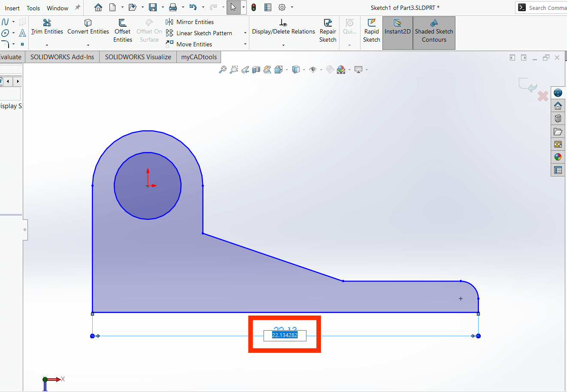Open the Design Library panel
Viewport: 567px width, 392px height.
tap(558, 119)
